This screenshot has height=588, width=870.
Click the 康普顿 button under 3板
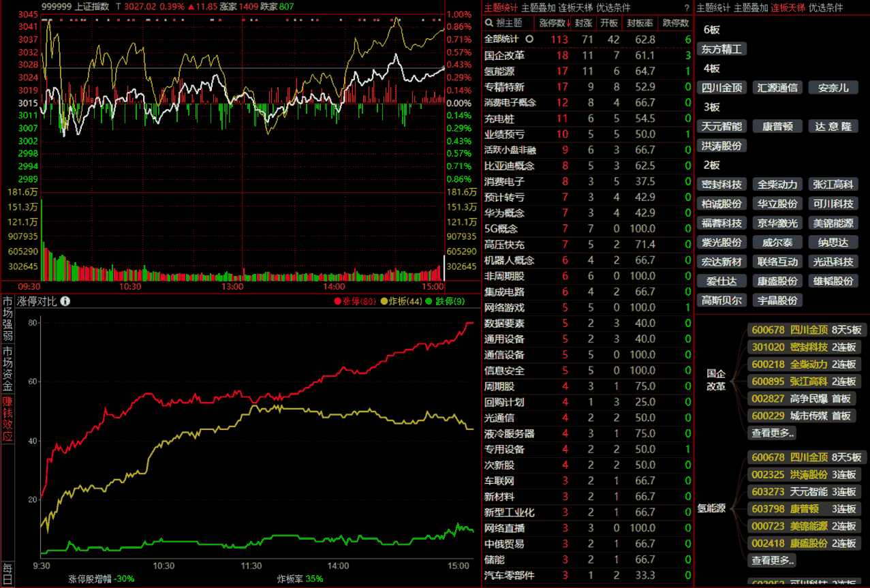tap(777, 127)
